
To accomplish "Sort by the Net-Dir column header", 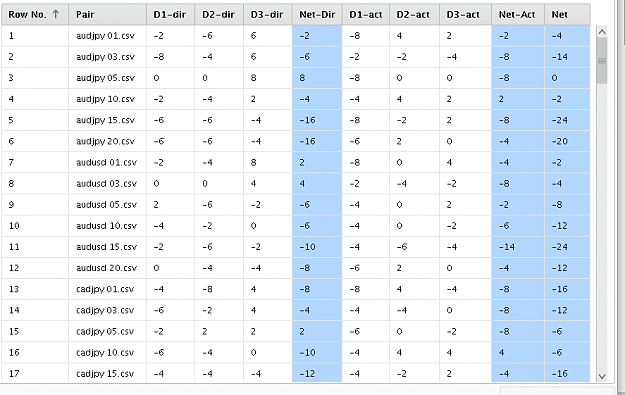I will tap(317, 14).
